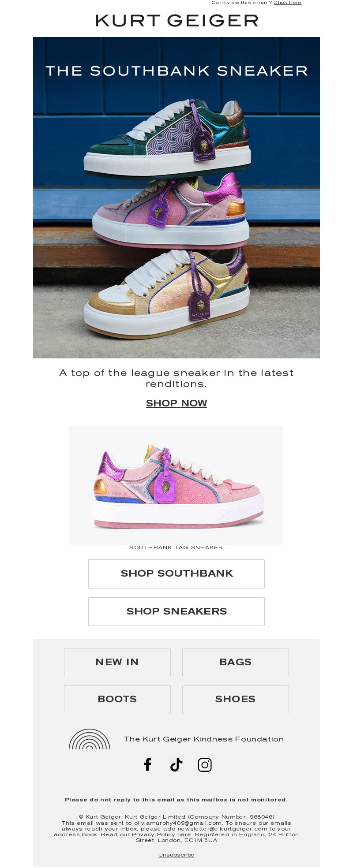Click the Kindness Foundation rainbow logo

[89, 739]
